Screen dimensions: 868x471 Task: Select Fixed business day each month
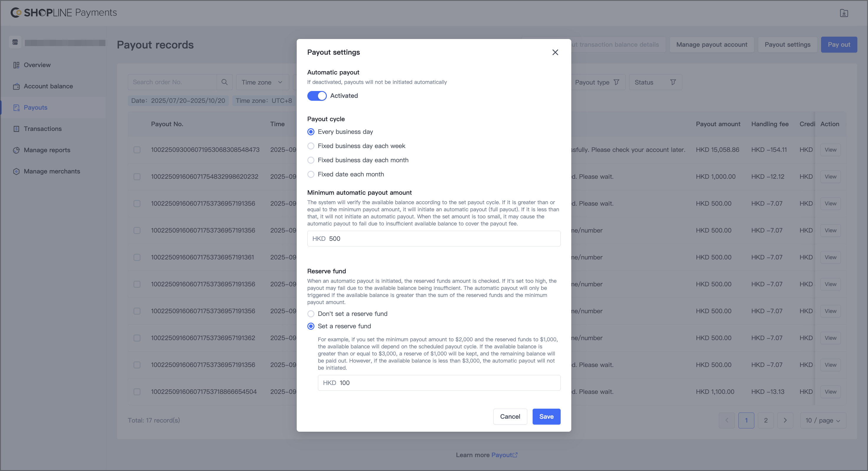pyautogui.click(x=311, y=160)
